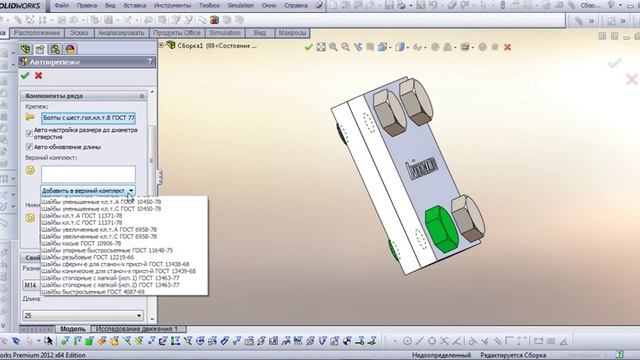640x360 pixels.
Task: Click the Display Style cube icon
Action: (400, 47)
